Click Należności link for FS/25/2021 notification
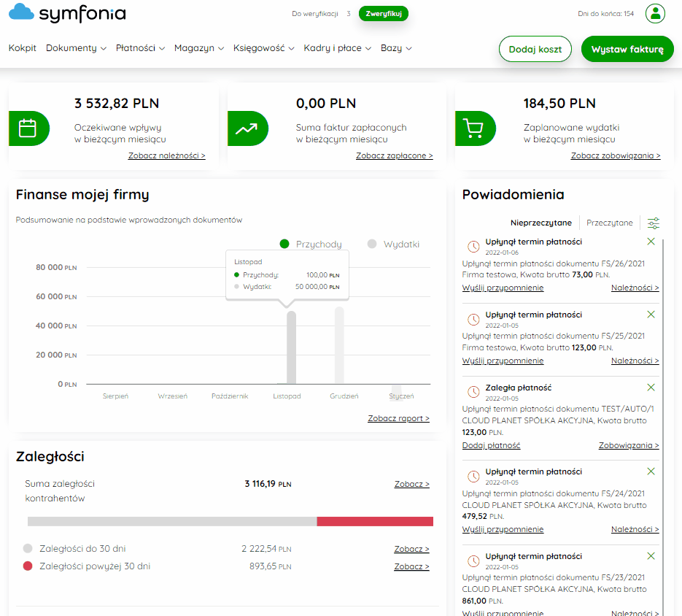 coord(635,361)
